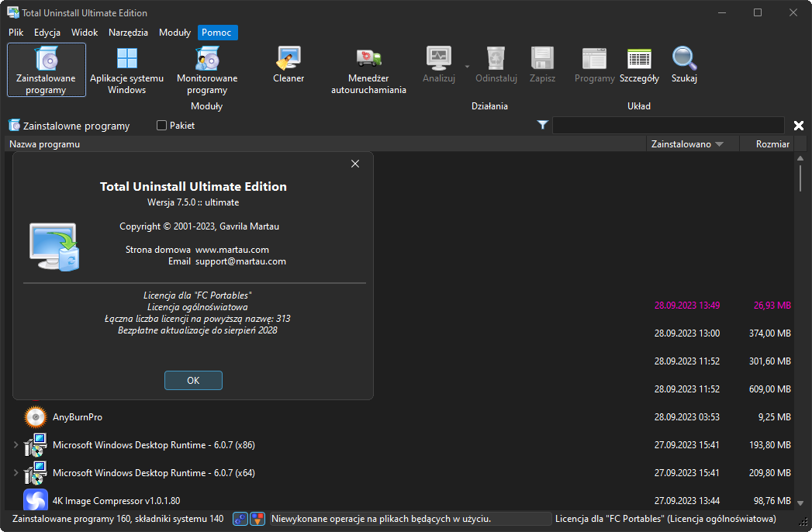Switch layout to Programy
Viewport: 812px width, 532px height.
click(594, 64)
